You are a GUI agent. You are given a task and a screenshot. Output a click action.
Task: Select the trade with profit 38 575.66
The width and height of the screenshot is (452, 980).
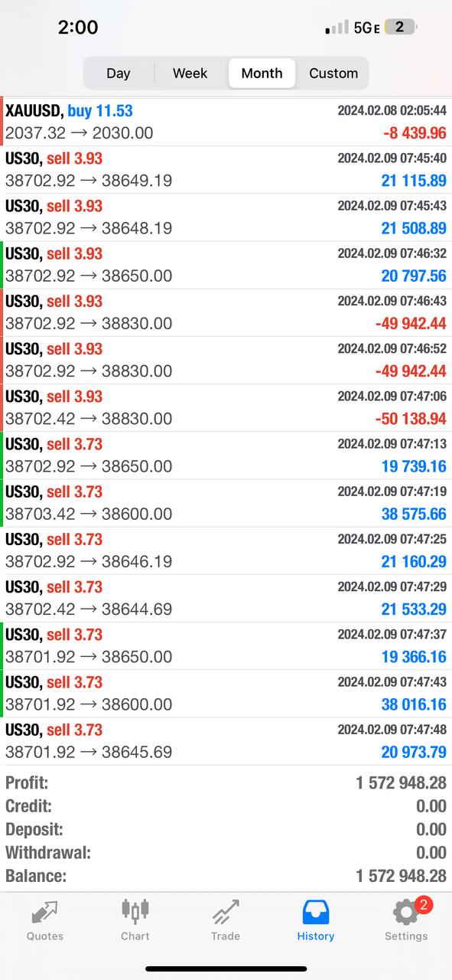[226, 502]
